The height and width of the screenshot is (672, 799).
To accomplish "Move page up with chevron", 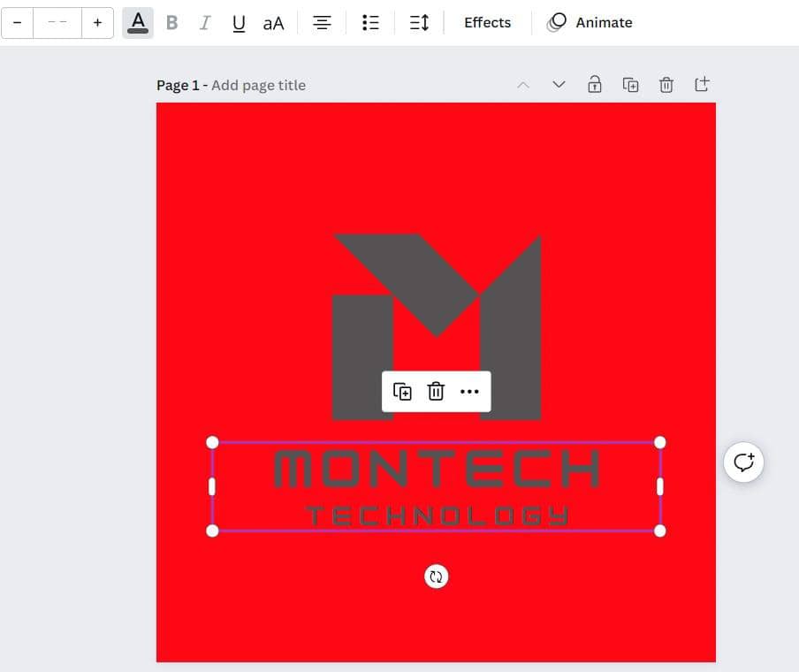I will pyautogui.click(x=523, y=85).
